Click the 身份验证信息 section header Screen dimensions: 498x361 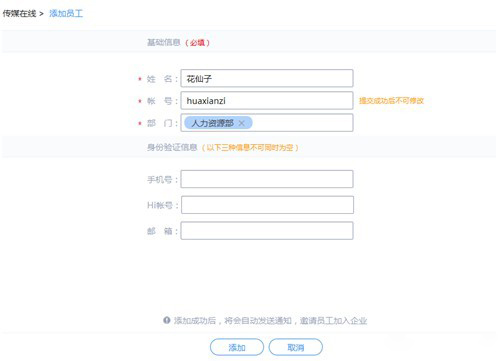tap(172, 147)
